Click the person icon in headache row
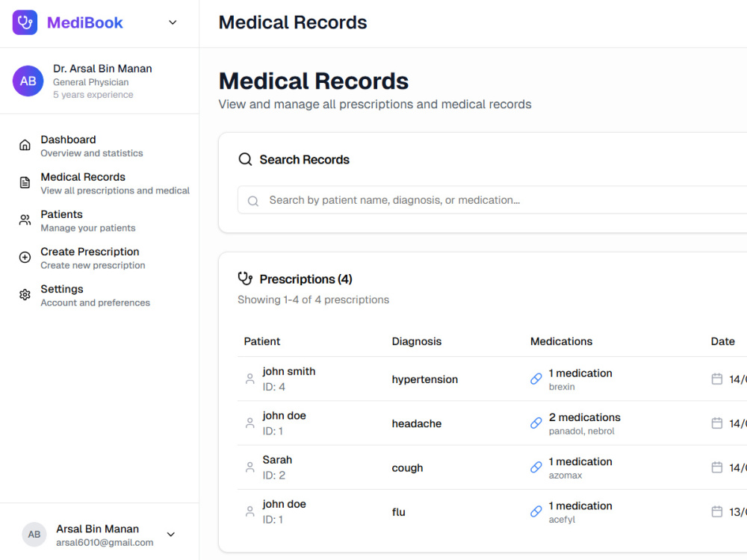The image size is (747, 560). (x=249, y=423)
